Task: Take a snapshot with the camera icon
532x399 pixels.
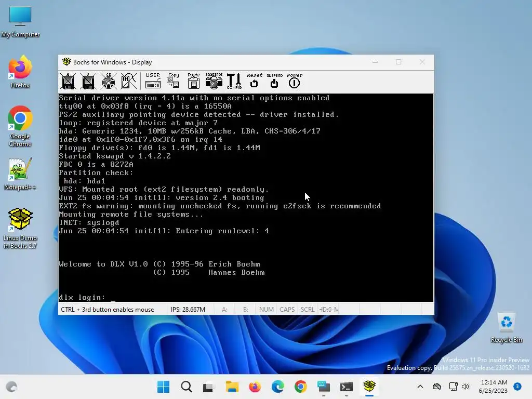Action: (x=214, y=81)
